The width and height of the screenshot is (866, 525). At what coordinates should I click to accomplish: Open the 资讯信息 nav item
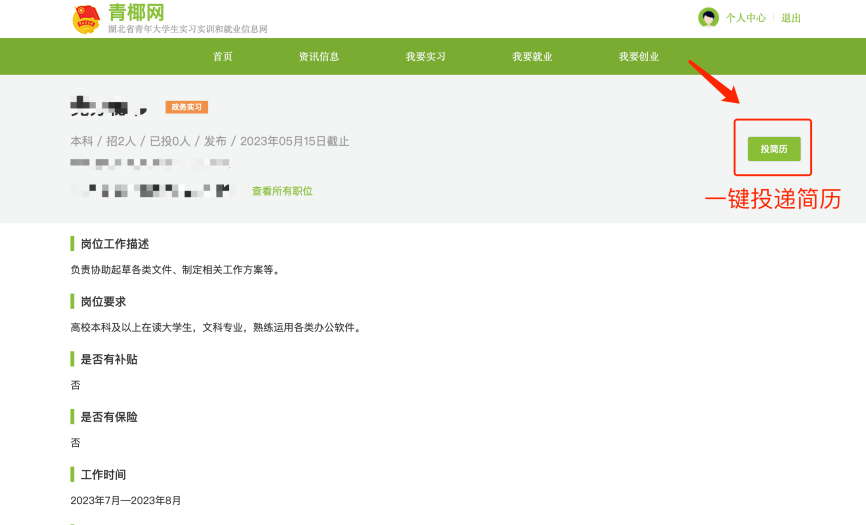tap(319, 57)
